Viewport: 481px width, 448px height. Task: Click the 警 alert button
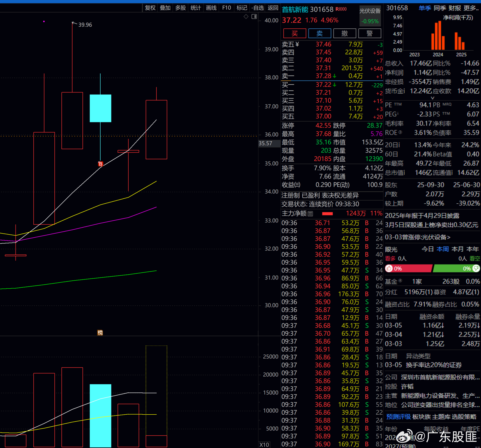(370, 33)
